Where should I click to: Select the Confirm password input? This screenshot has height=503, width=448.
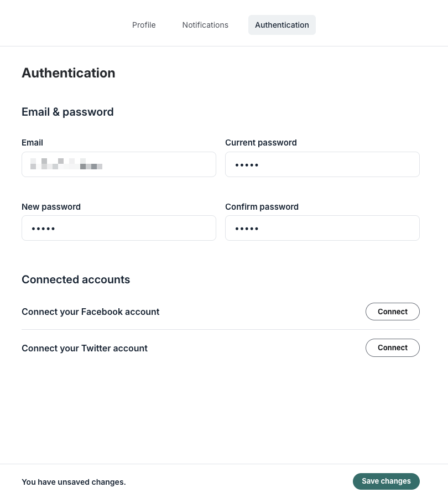(x=322, y=228)
